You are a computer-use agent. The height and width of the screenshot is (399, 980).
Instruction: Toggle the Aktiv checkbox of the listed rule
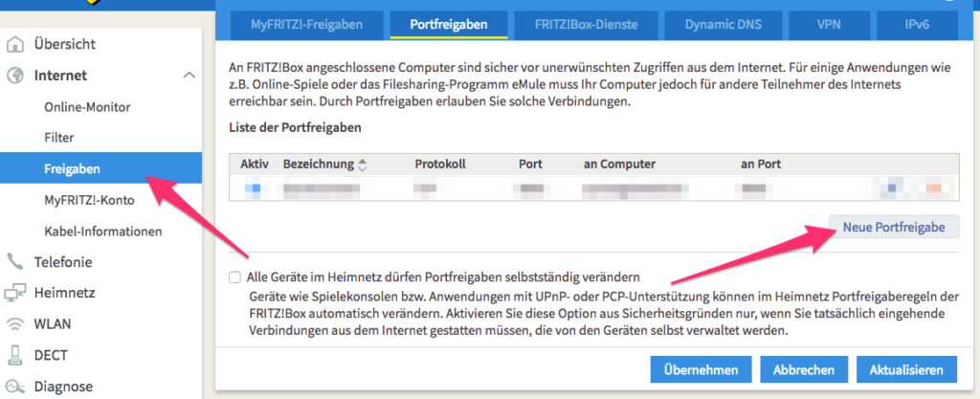(254, 189)
